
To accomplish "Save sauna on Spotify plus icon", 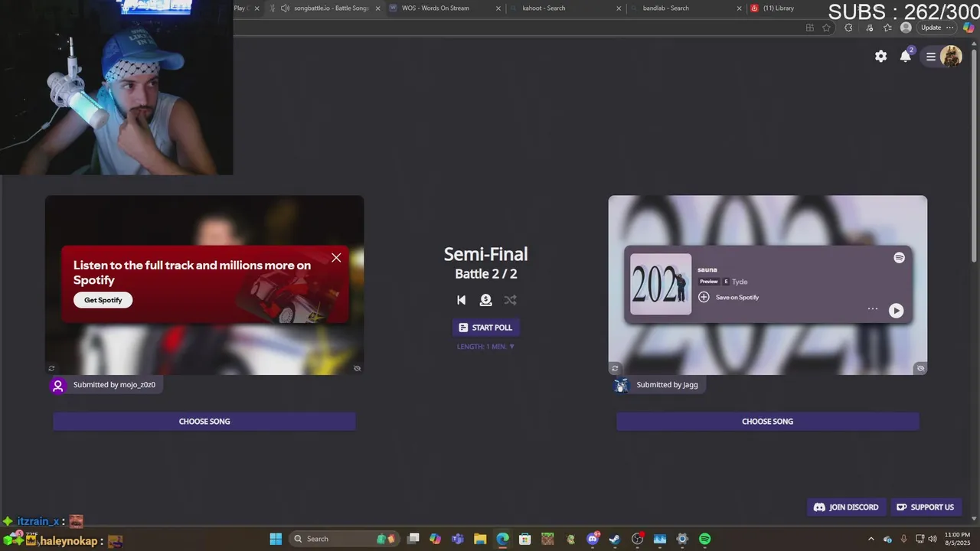I will pos(704,297).
